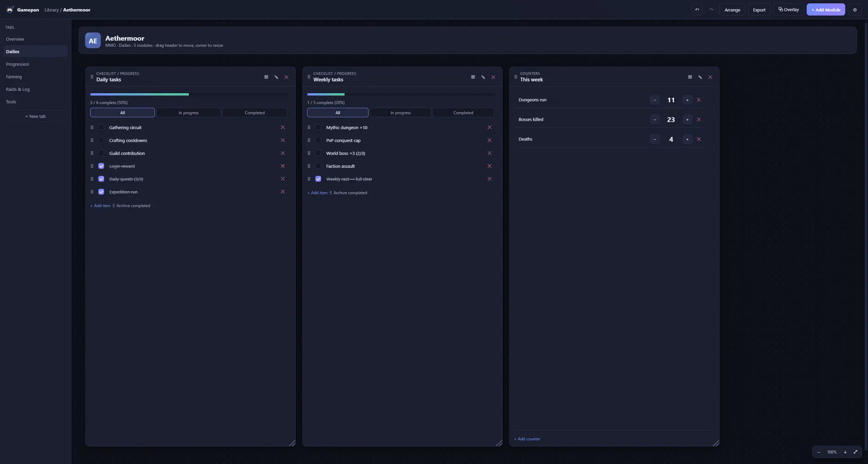868x464 pixels.
Task: Click the collapse bar icon on This week module
Action: coord(690,77)
